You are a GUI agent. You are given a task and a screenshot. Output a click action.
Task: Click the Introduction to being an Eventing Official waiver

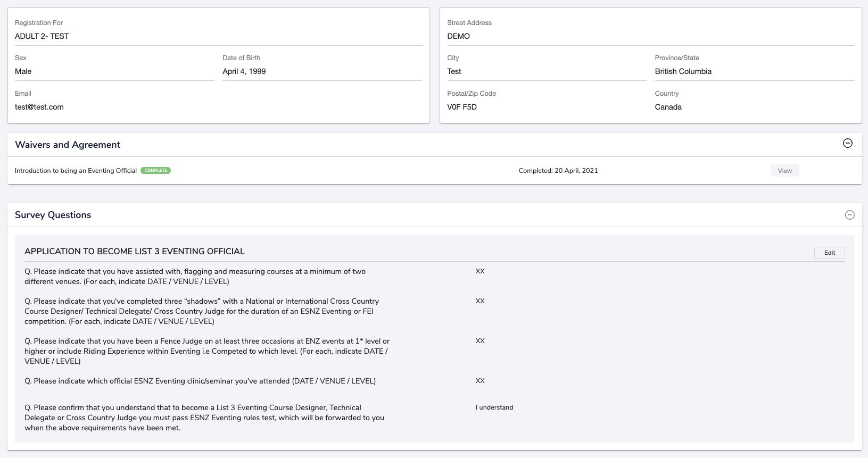(76, 171)
